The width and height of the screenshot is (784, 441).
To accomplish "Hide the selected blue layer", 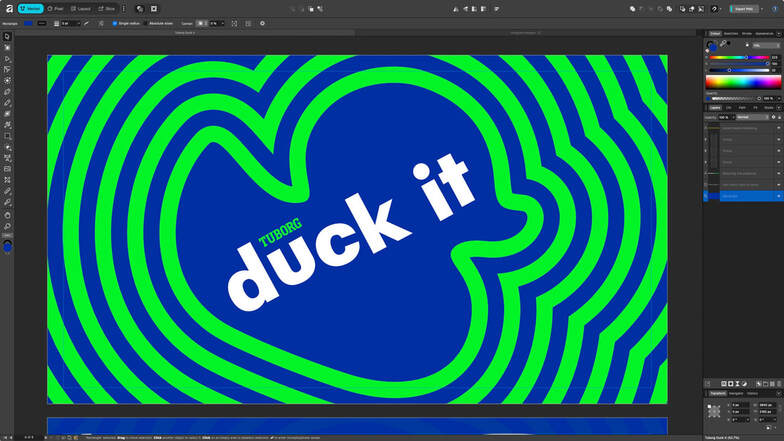I will tap(779, 196).
